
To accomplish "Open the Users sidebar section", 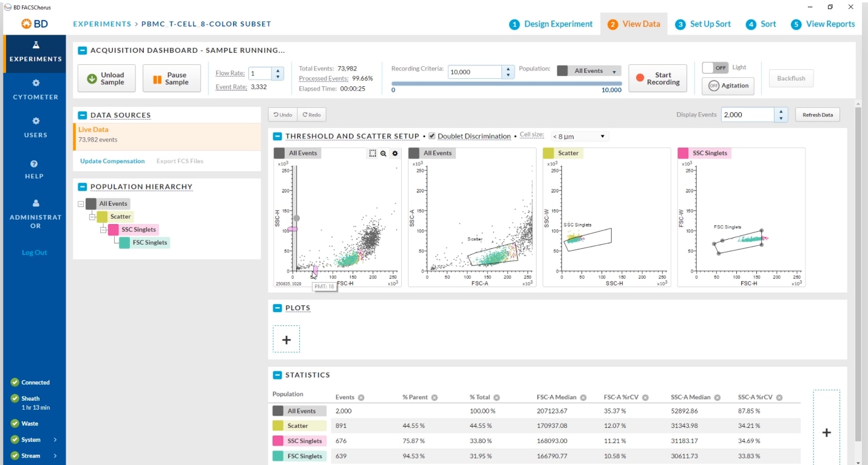I will [x=36, y=127].
